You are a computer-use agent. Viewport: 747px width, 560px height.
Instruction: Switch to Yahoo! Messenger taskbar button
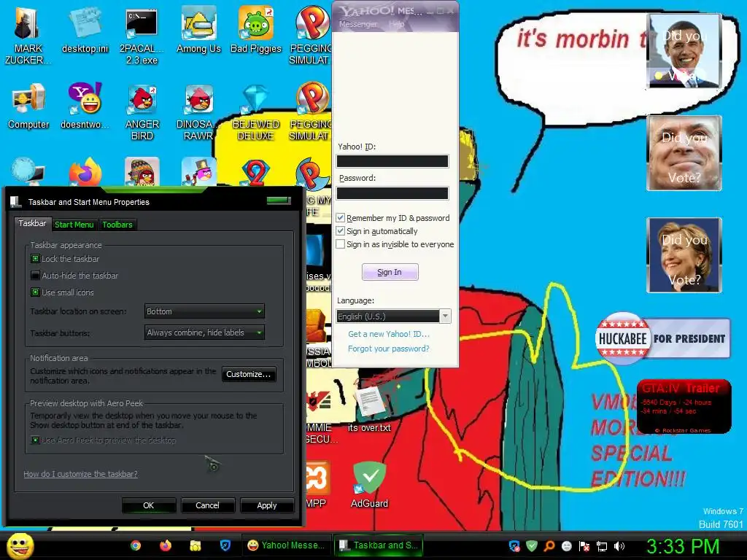point(286,545)
